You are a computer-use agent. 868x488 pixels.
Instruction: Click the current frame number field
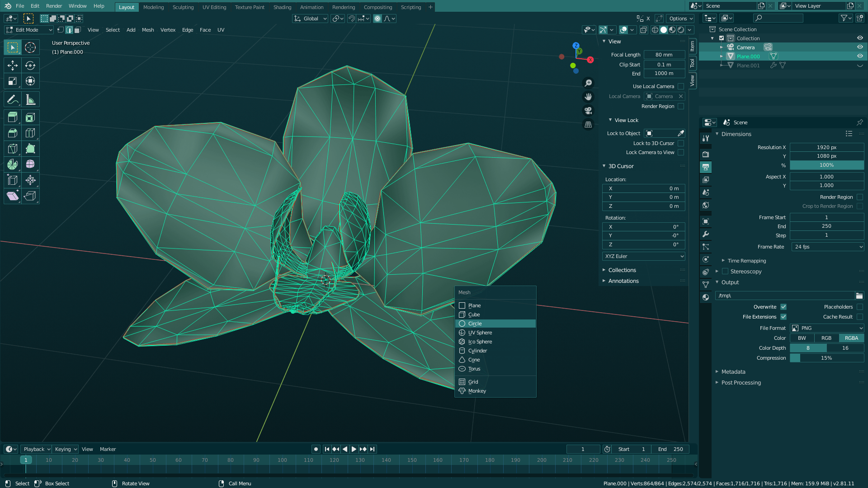tap(583, 449)
